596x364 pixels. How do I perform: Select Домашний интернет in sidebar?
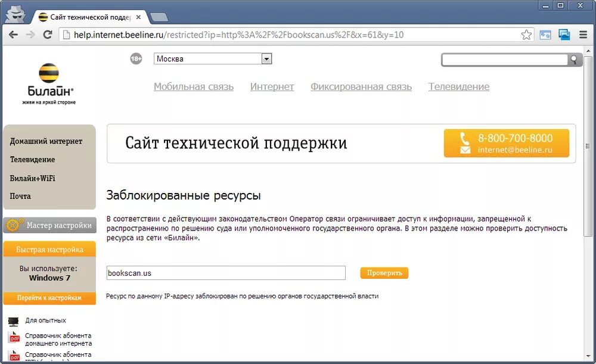pyautogui.click(x=46, y=141)
